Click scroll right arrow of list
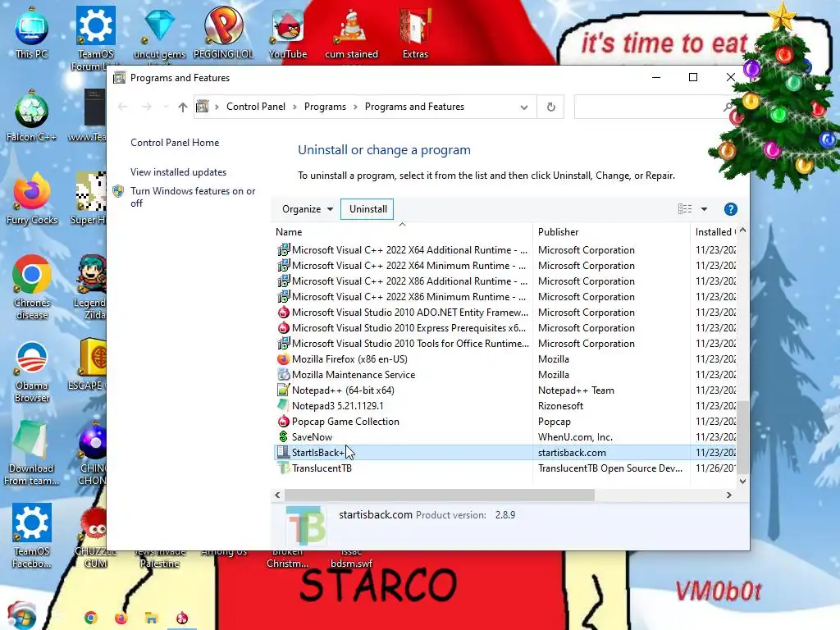The height and width of the screenshot is (630, 840). pyautogui.click(x=728, y=495)
